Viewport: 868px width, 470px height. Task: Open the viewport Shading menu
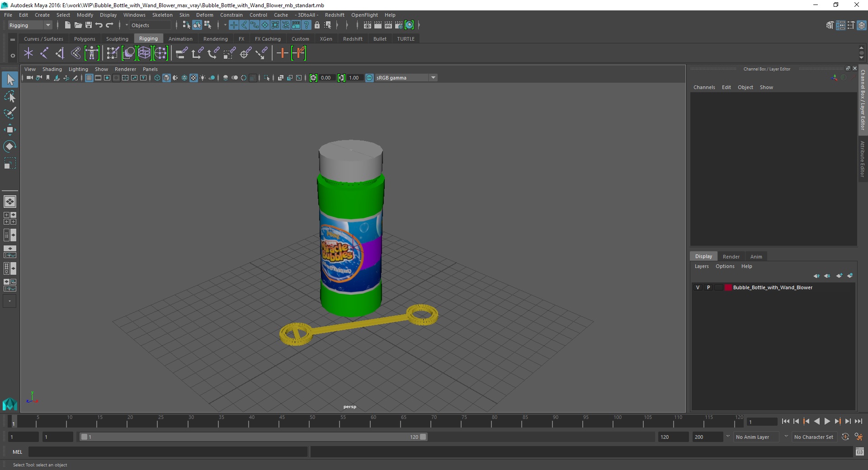pos(52,69)
